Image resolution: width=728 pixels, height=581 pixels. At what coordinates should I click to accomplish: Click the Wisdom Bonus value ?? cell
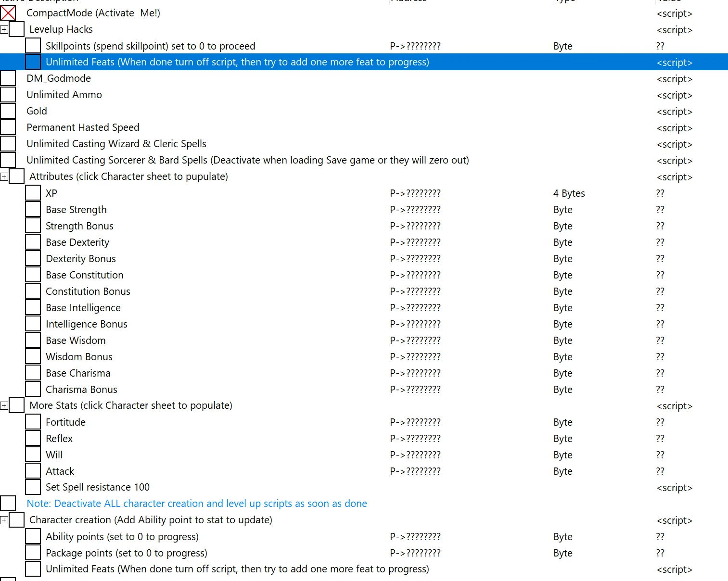coord(660,357)
